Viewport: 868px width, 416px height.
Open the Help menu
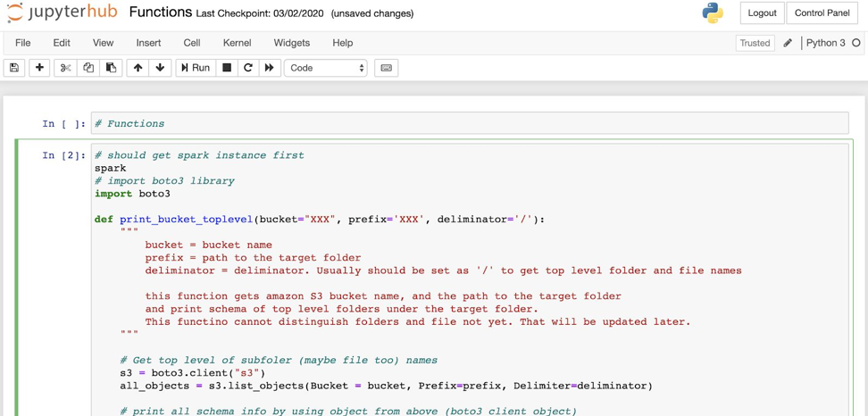click(343, 43)
